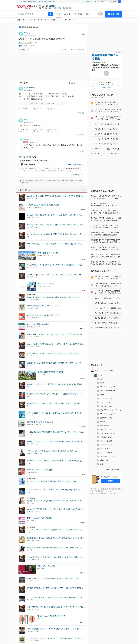Open カテゴリ一覧を見る with its chevron
138x644 pixels.
113,469
